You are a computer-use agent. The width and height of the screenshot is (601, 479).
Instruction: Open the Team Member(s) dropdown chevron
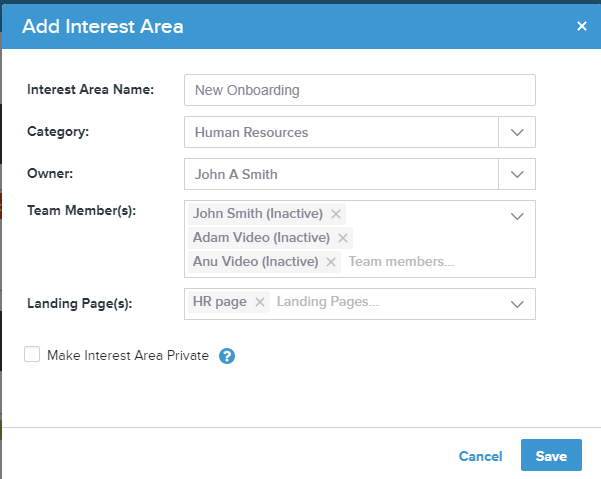(x=517, y=215)
